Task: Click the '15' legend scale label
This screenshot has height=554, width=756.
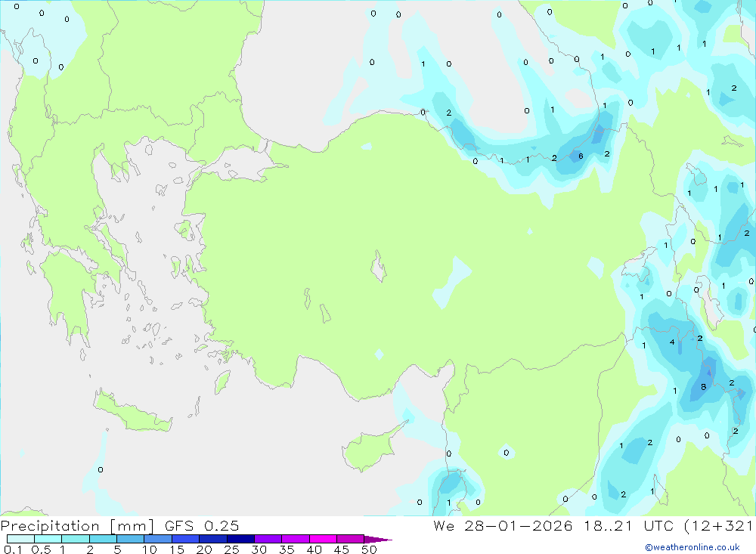Action: (x=177, y=549)
